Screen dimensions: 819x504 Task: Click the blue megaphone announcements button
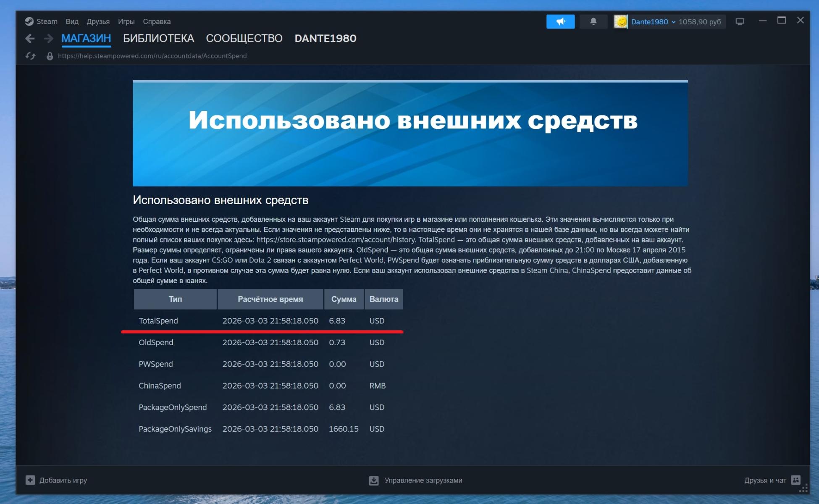pos(560,21)
